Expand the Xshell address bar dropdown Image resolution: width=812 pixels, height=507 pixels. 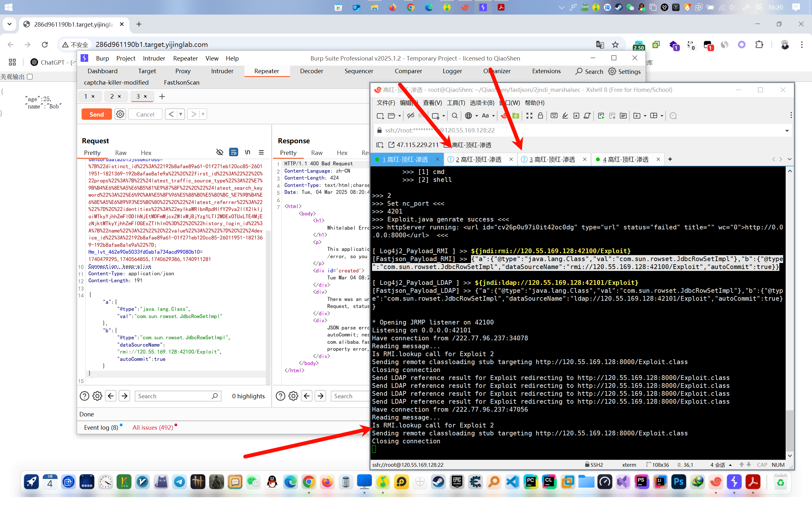pyautogui.click(x=787, y=131)
